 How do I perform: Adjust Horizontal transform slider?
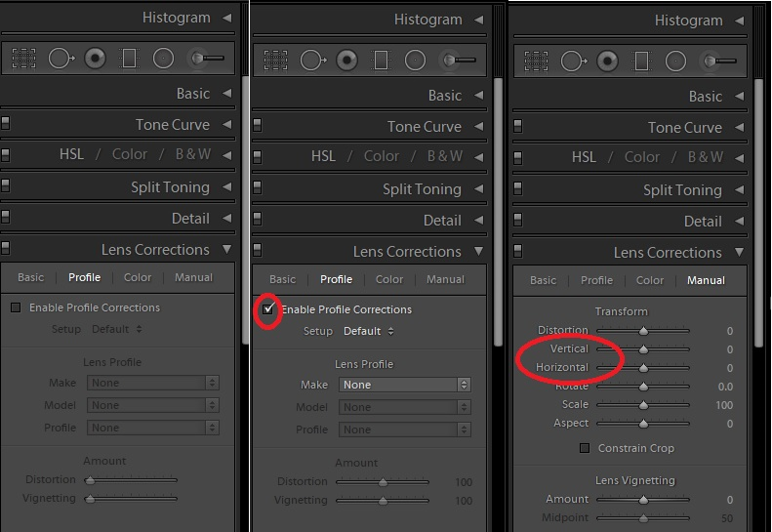pos(643,368)
